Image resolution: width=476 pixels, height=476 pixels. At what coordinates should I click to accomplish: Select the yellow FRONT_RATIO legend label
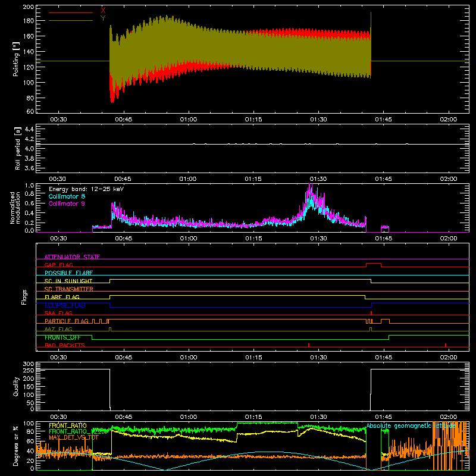(x=68, y=425)
